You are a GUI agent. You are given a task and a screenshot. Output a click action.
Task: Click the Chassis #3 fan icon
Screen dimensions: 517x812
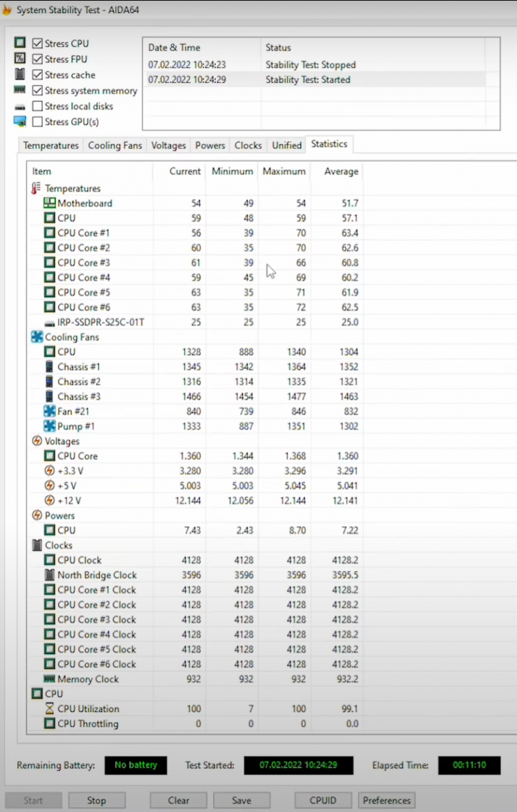click(49, 396)
